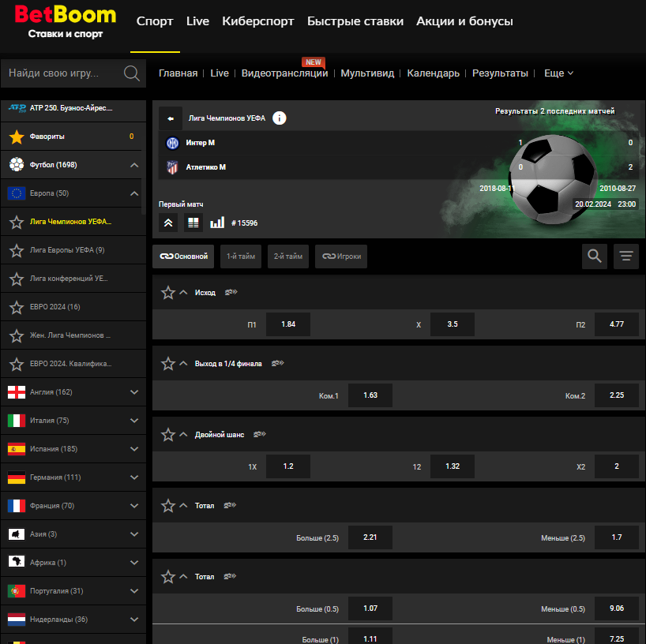Select Больше (2.5) odds 2.21
The image size is (646, 644).
(x=370, y=537)
